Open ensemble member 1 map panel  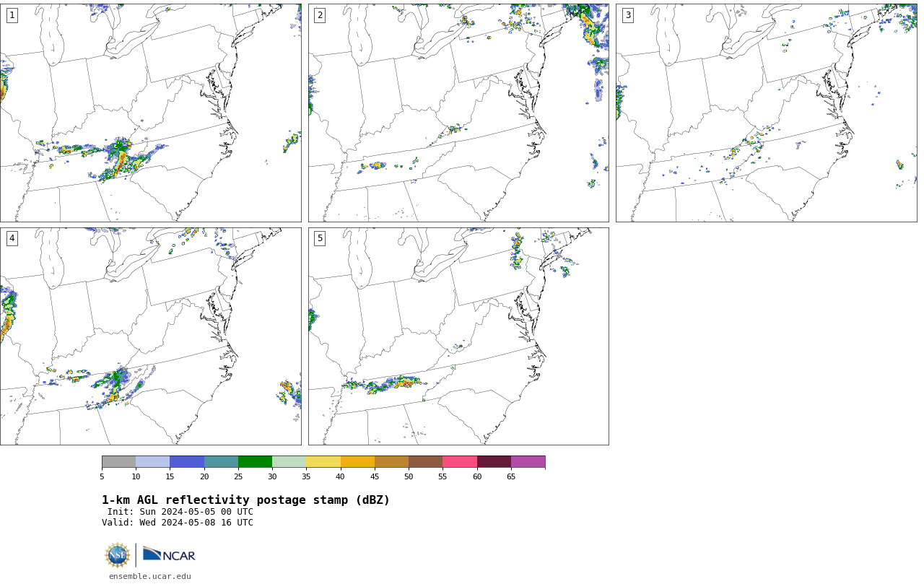150,113
